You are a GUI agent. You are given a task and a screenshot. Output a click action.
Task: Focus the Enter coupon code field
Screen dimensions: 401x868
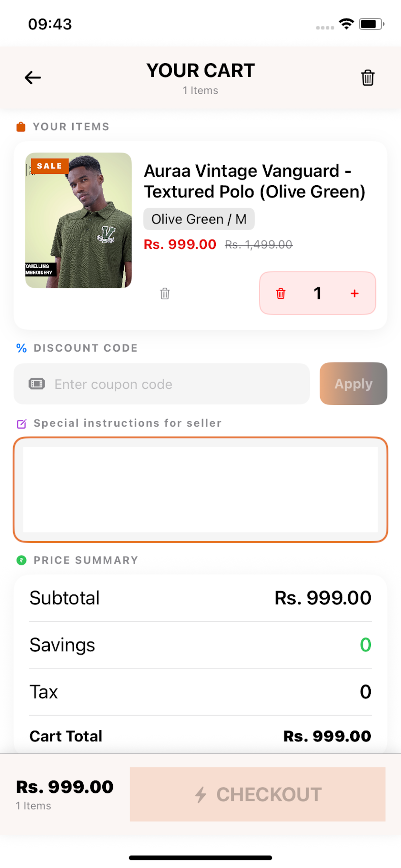click(162, 384)
